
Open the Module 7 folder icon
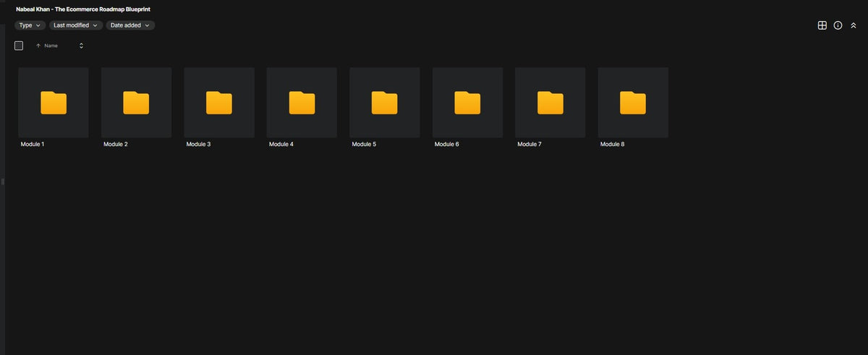[x=550, y=103]
